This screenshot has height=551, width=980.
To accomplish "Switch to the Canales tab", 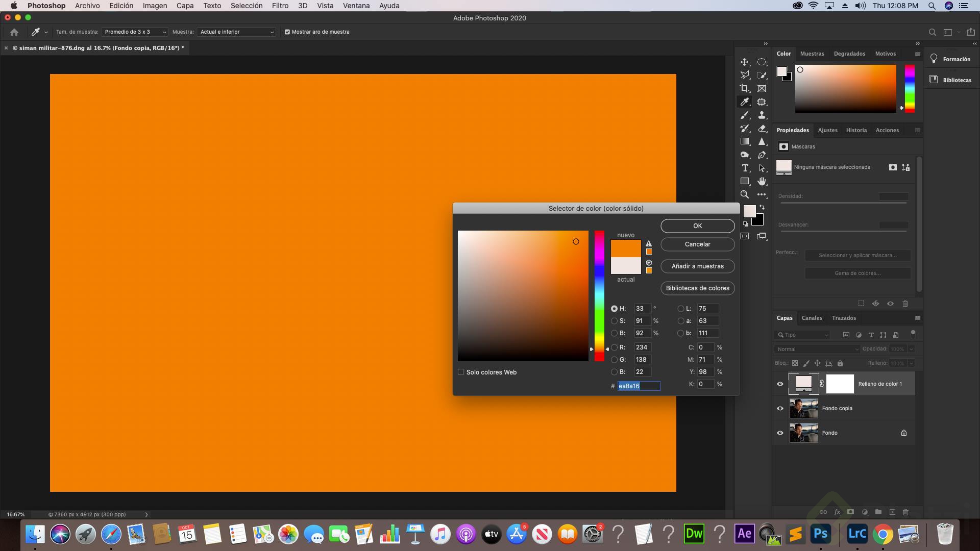I will tap(812, 318).
